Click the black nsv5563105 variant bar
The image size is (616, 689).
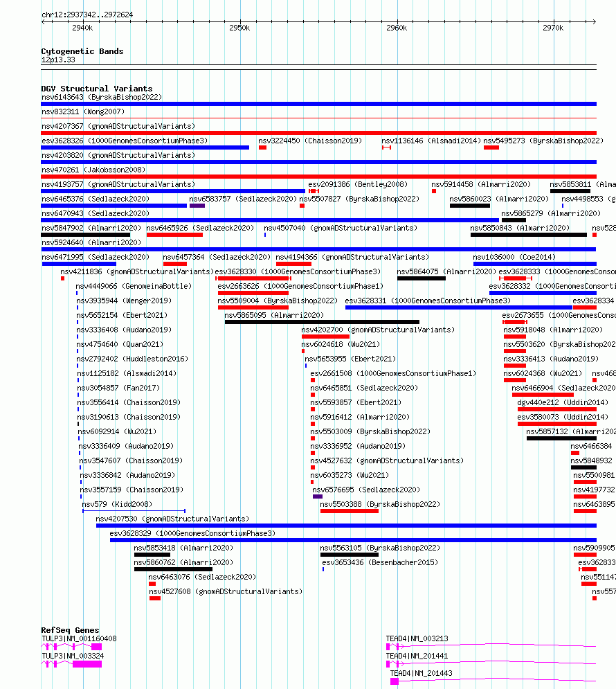pyautogui.click(x=350, y=554)
